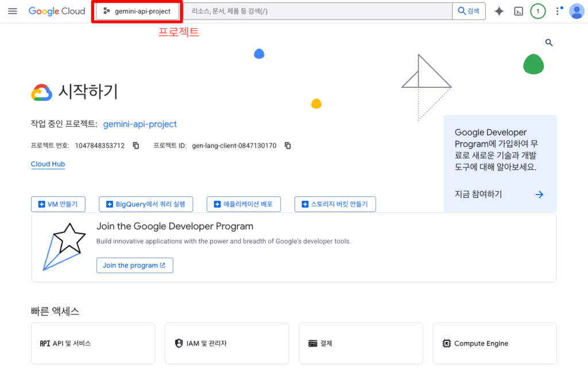Screen dimensions: 588x373
Task: Follow the Cloud Hub link
Action: pos(48,164)
